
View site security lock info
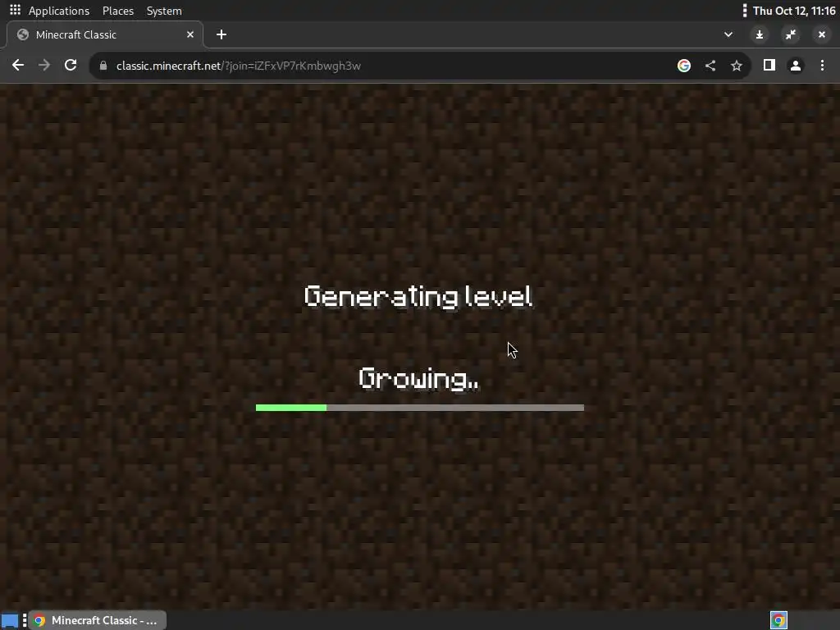103,66
